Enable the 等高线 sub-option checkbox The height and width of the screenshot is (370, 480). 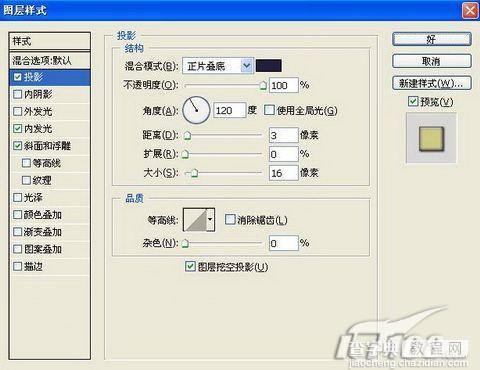point(26,163)
